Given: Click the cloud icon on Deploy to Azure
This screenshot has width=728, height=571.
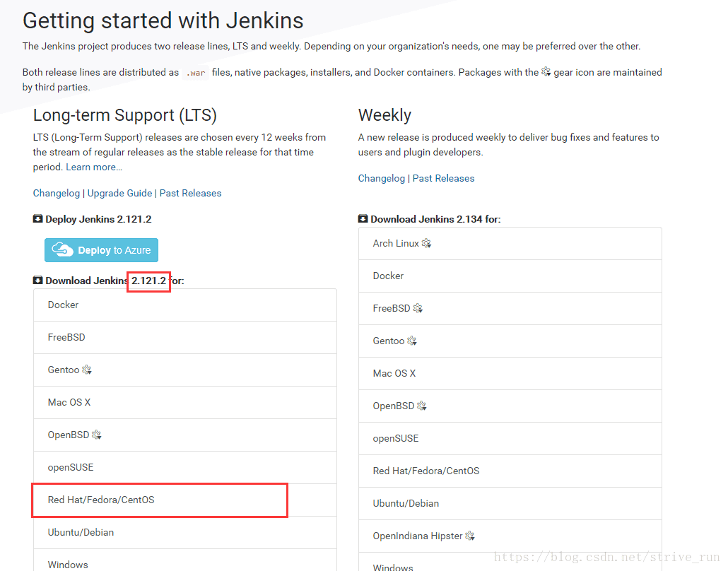Looking at the screenshot, I should 63,250.
